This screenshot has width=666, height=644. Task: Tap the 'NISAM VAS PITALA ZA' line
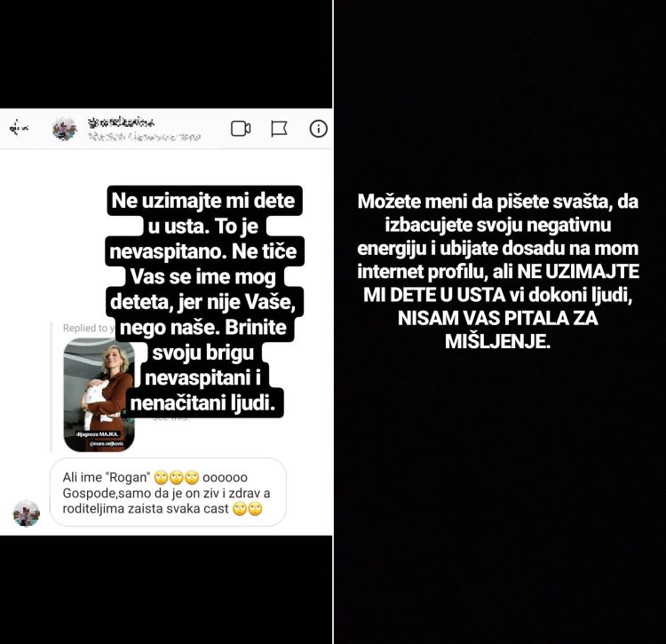click(498, 318)
